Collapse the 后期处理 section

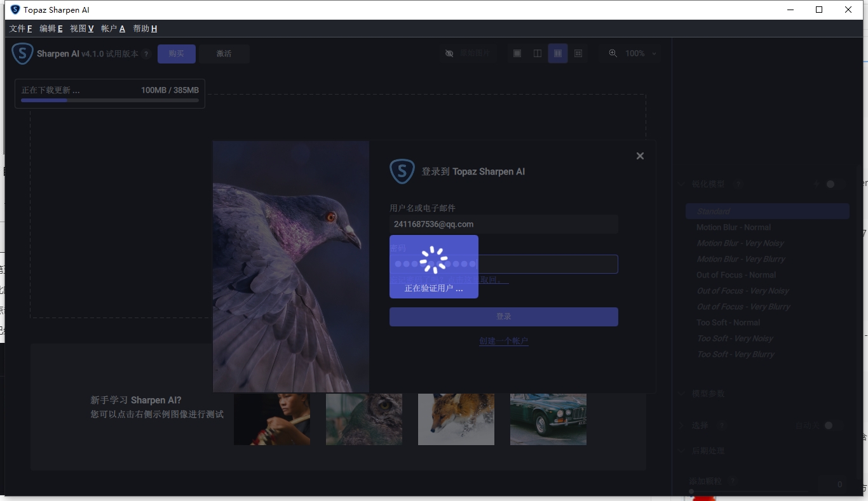[x=682, y=451]
